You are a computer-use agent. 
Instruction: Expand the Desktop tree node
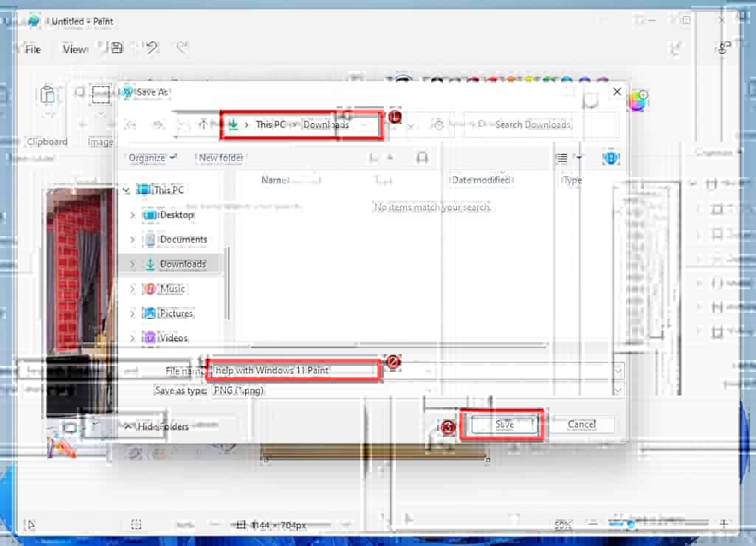tap(133, 215)
